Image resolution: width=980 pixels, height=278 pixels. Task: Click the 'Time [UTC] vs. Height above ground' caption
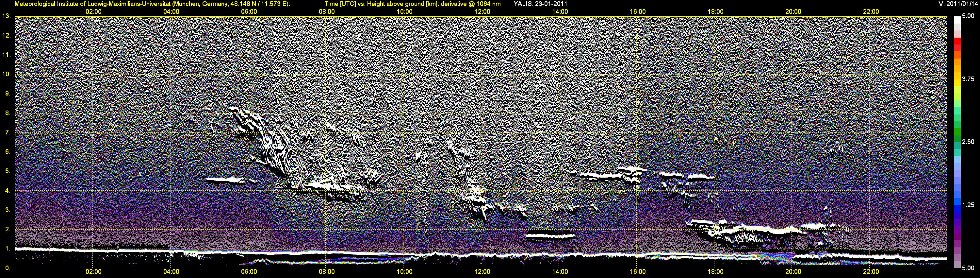tap(412, 4)
